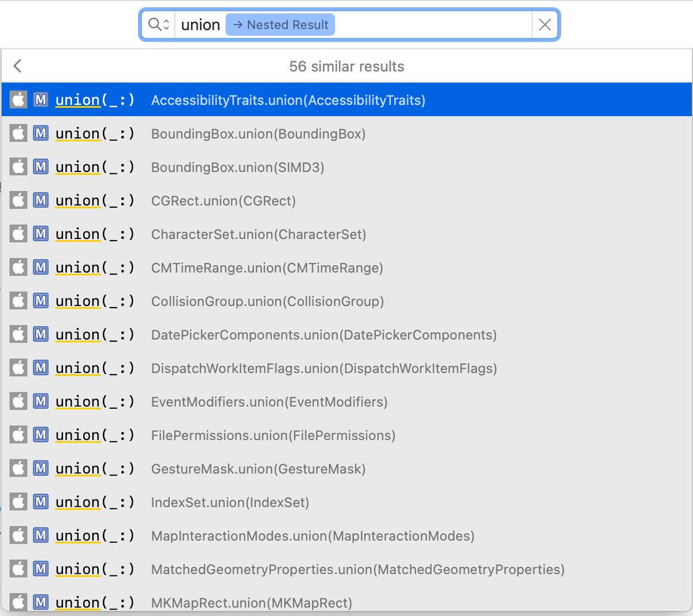Select the highlighted AccessibilityTraits.union result
This screenshot has width=693, height=616.
(289, 99)
